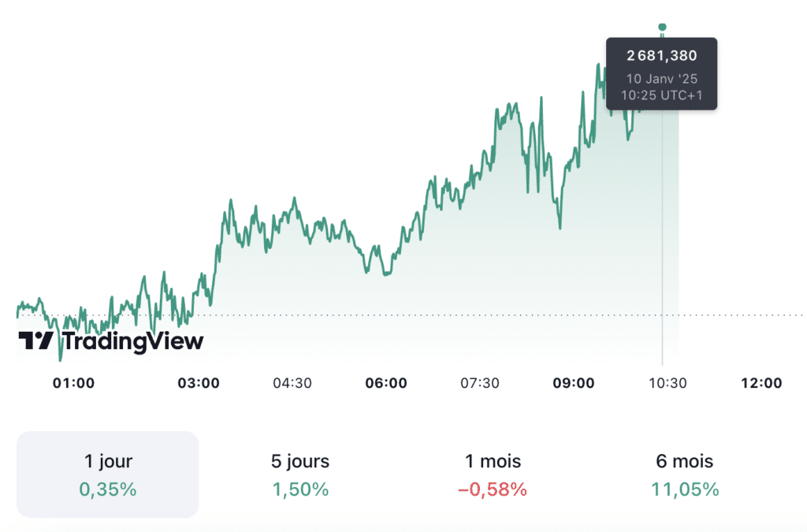This screenshot has height=532, width=807.
Task: Click the 12:00 time axis label
Action: (761, 384)
